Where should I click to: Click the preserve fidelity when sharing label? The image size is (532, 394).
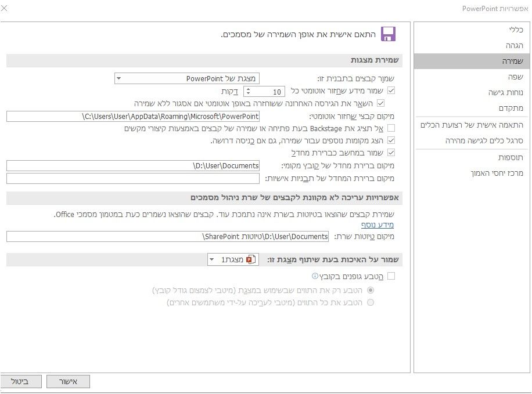(x=333, y=260)
